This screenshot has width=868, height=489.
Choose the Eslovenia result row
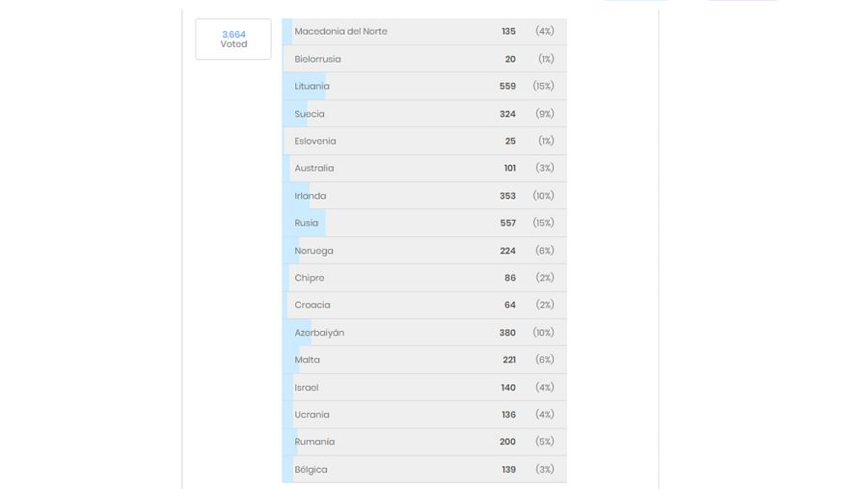(x=424, y=141)
